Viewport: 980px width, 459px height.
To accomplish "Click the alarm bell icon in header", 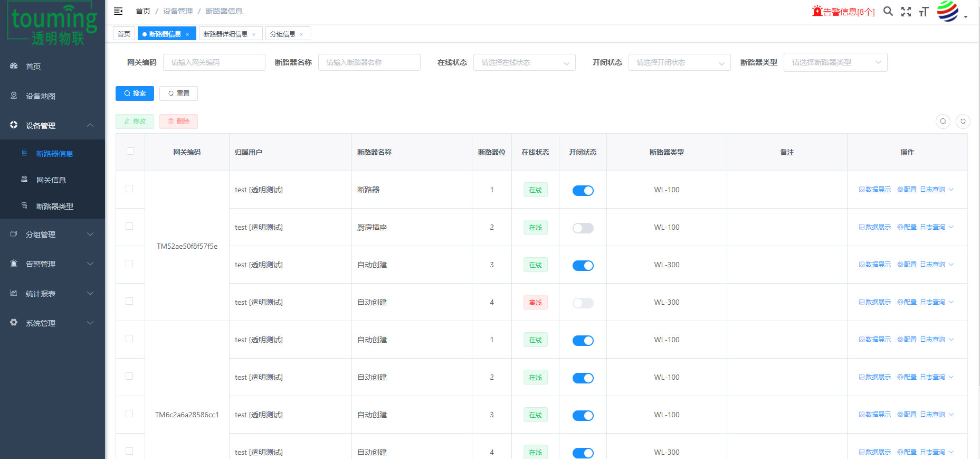I will [x=817, y=11].
